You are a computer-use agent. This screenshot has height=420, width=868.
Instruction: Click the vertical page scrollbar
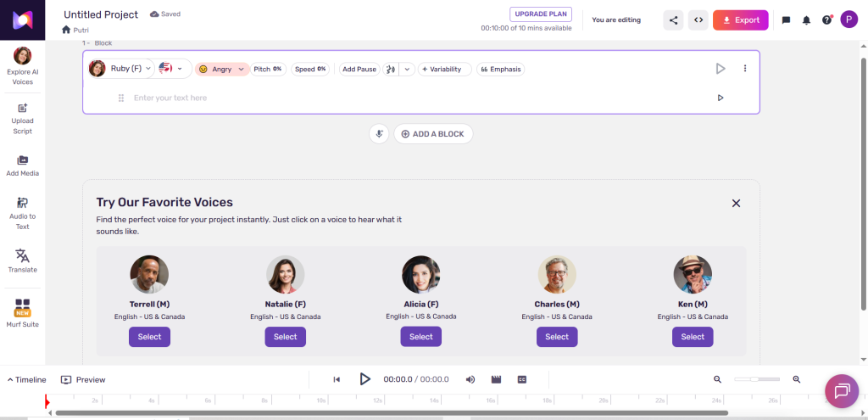(x=864, y=184)
